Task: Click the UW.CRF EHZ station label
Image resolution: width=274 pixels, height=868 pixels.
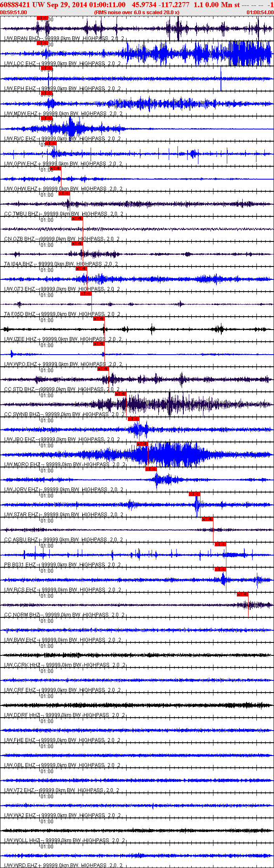Action: [x=20, y=690]
